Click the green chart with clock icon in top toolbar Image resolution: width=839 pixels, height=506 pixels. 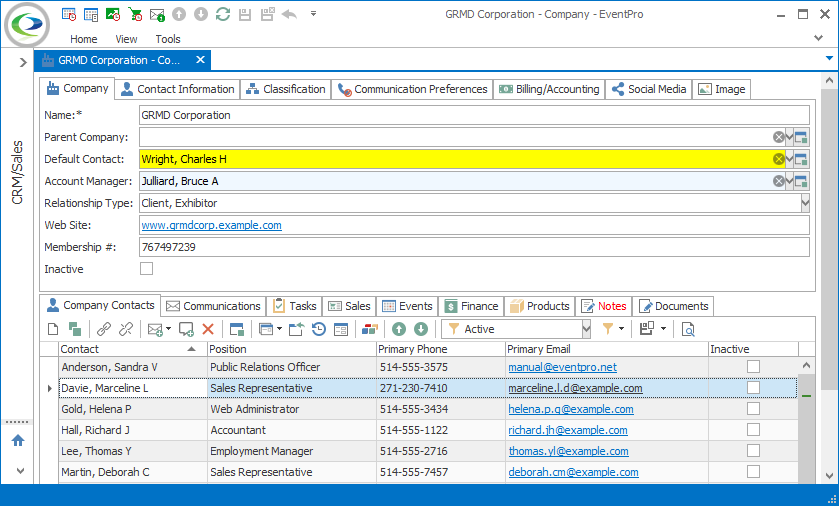pyautogui.click(x=113, y=14)
